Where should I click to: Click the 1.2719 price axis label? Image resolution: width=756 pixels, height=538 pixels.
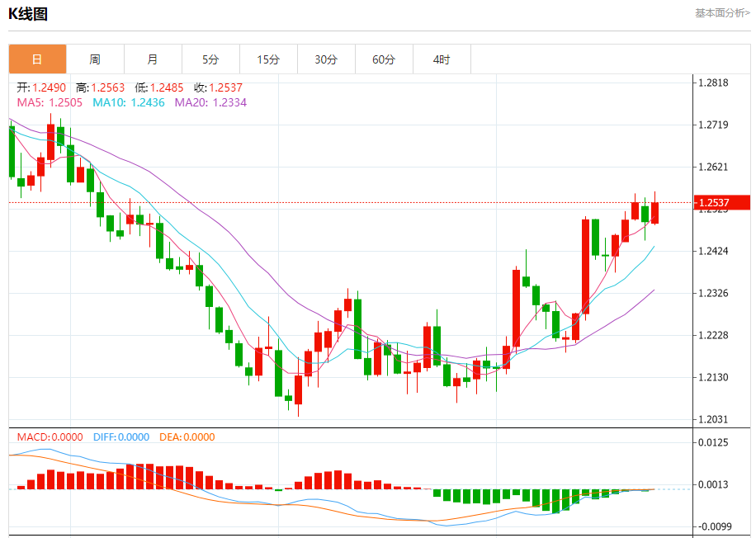pyautogui.click(x=714, y=125)
